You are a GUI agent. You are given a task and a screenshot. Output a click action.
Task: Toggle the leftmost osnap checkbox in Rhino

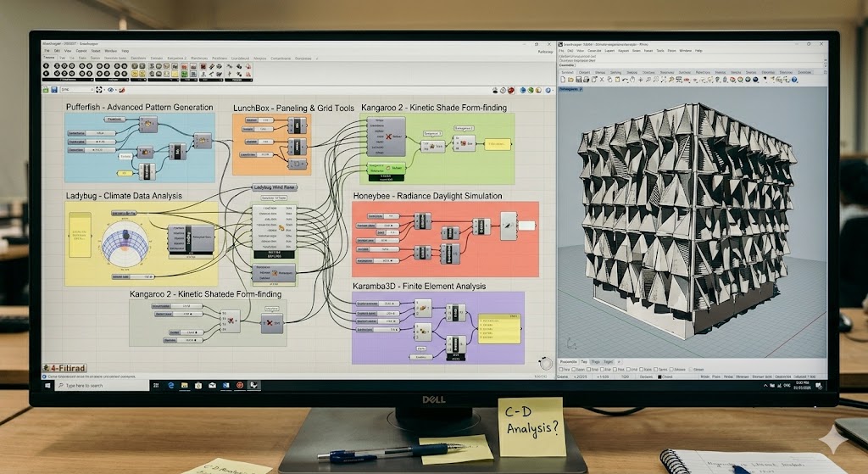tap(561, 370)
